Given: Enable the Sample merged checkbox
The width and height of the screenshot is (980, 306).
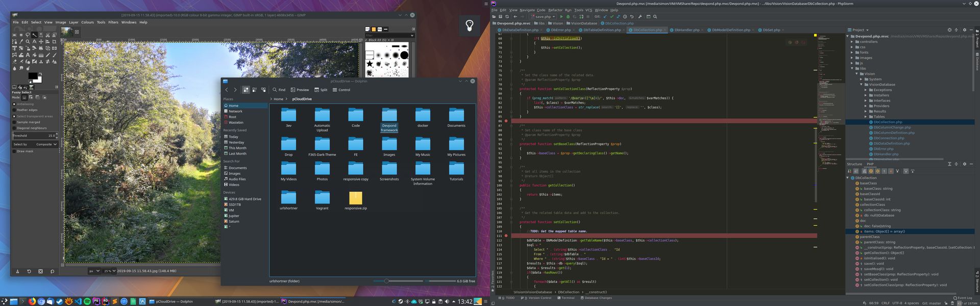Looking at the screenshot, I should click(x=14, y=122).
